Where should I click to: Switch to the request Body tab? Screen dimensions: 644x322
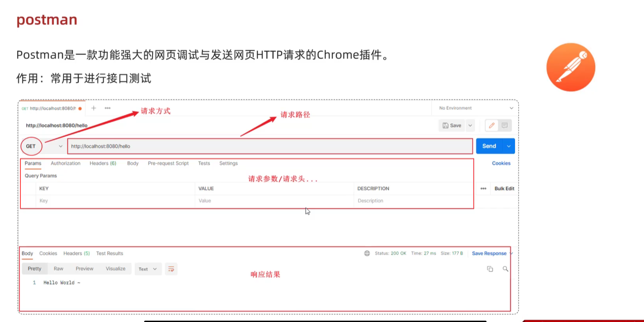tap(133, 163)
